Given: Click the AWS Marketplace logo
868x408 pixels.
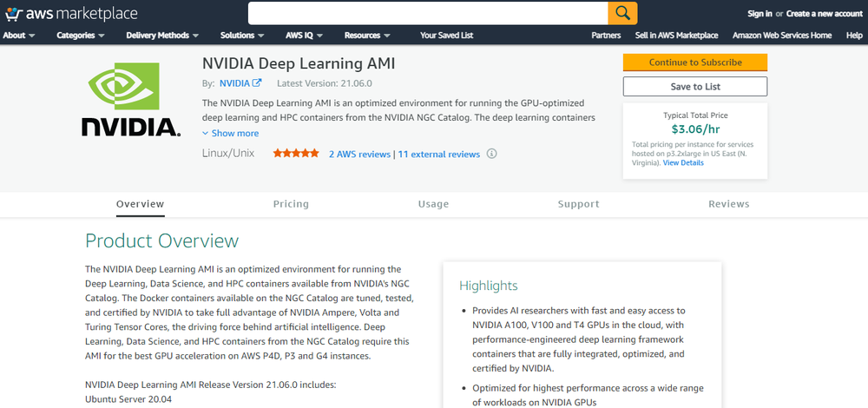Looking at the screenshot, I should coord(70,14).
